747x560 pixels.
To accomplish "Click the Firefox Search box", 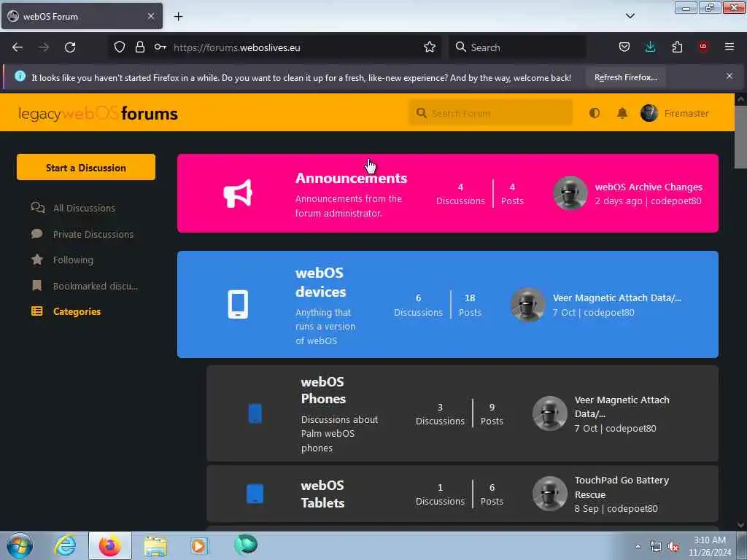I will [x=517, y=47].
